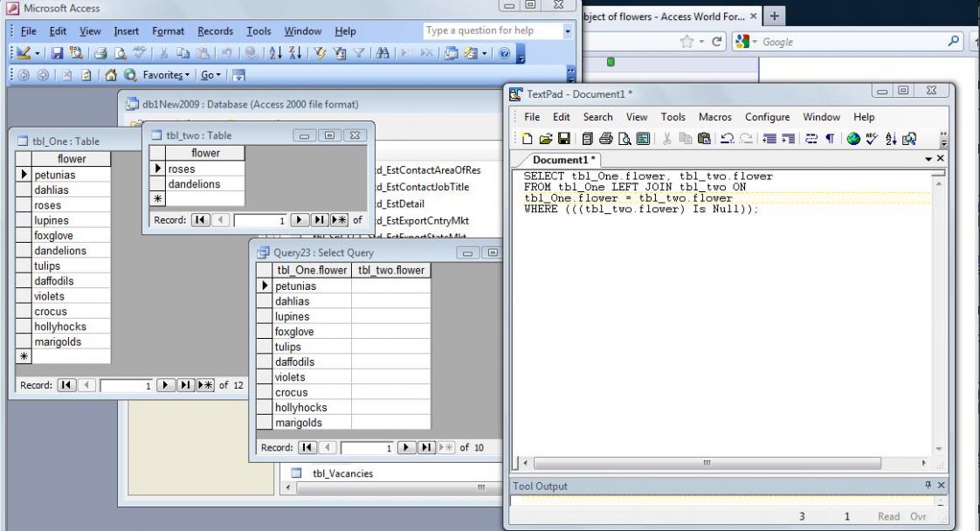Go to last record in tbl_One table
The image size is (980, 531).
click(x=185, y=385)
